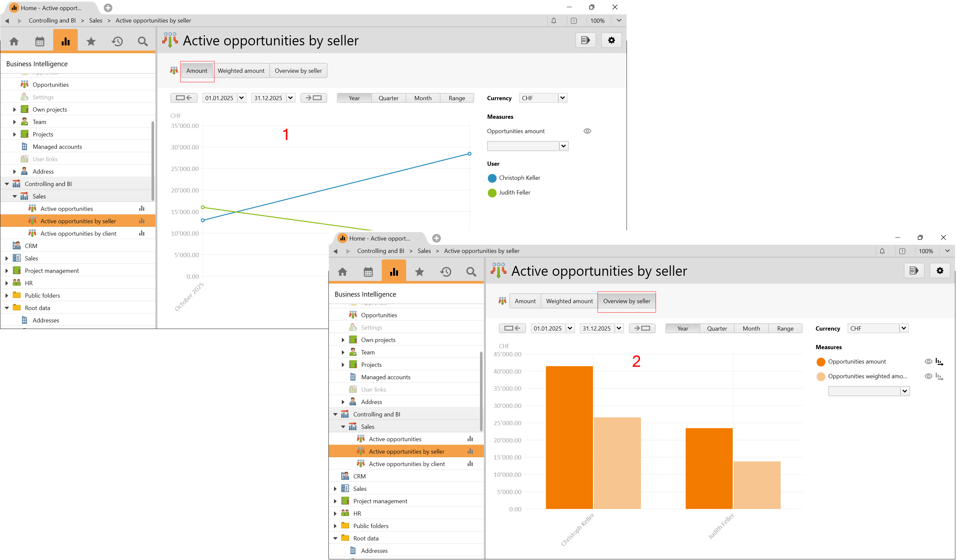Click settings gear in window 1 header
The width and height of the screenshot is (957, 560).
tap(612, 40)
